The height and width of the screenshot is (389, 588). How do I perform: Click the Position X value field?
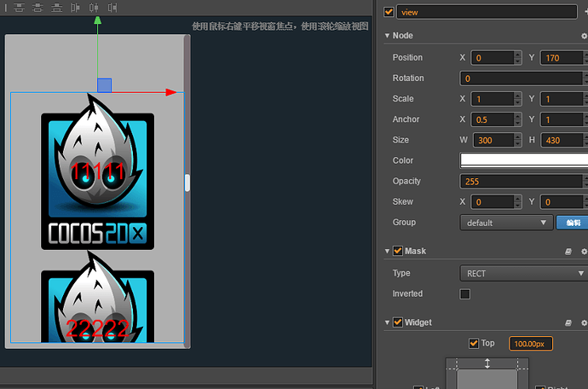493,58
